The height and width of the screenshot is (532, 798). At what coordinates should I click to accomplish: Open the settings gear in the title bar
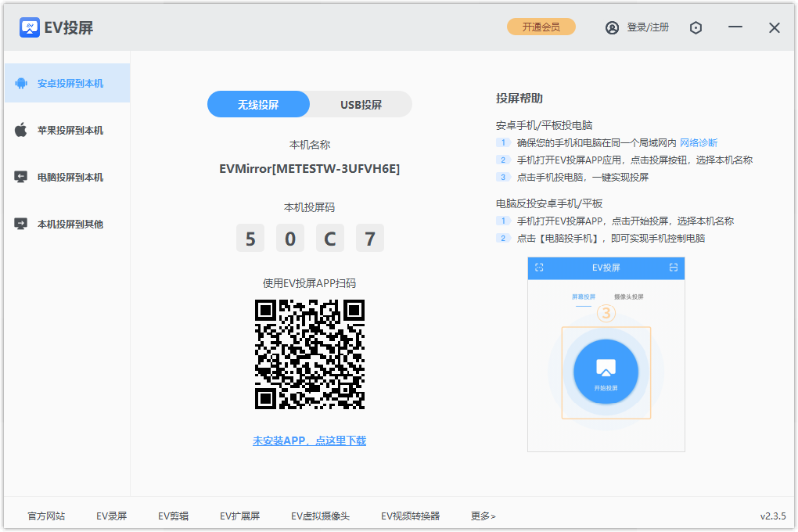pos(696,27)
